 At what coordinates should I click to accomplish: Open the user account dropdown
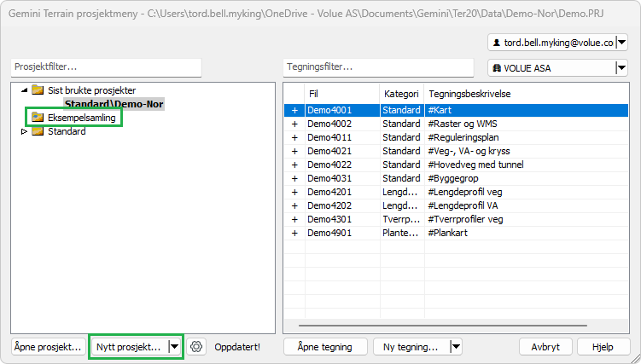[x=621, y=42]
